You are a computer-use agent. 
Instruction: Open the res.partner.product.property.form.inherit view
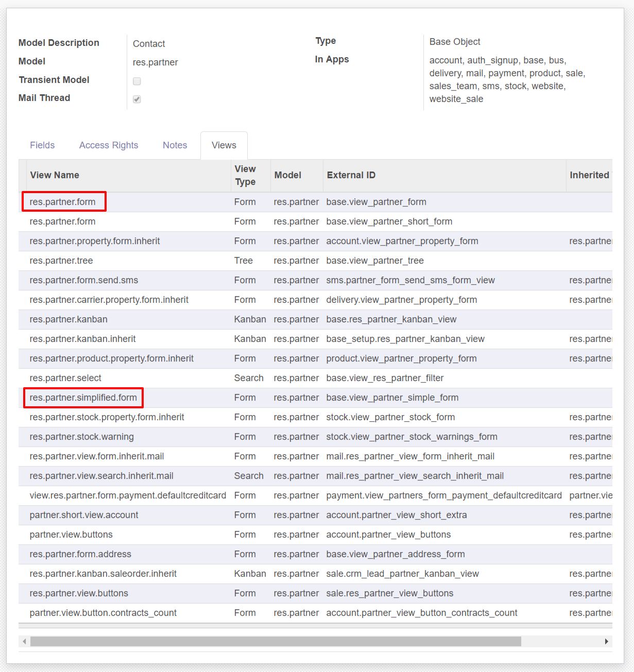315,358
